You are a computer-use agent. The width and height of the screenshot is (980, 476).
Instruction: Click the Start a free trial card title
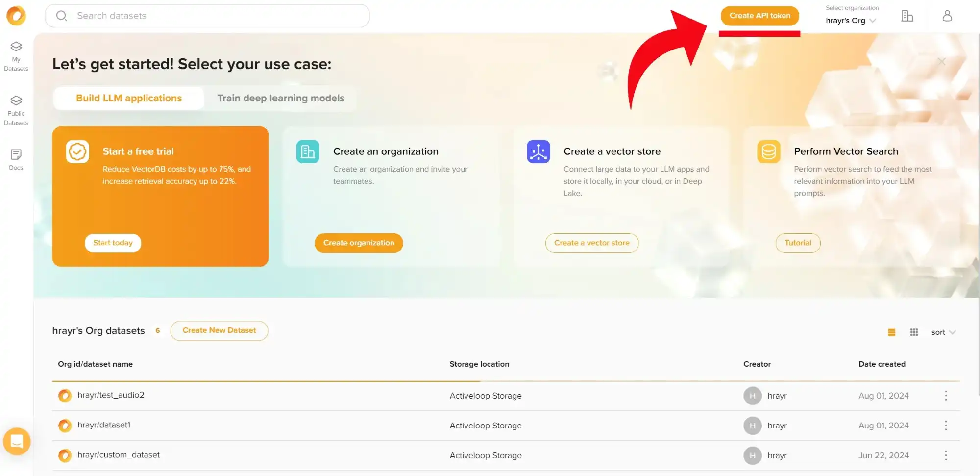138,151
